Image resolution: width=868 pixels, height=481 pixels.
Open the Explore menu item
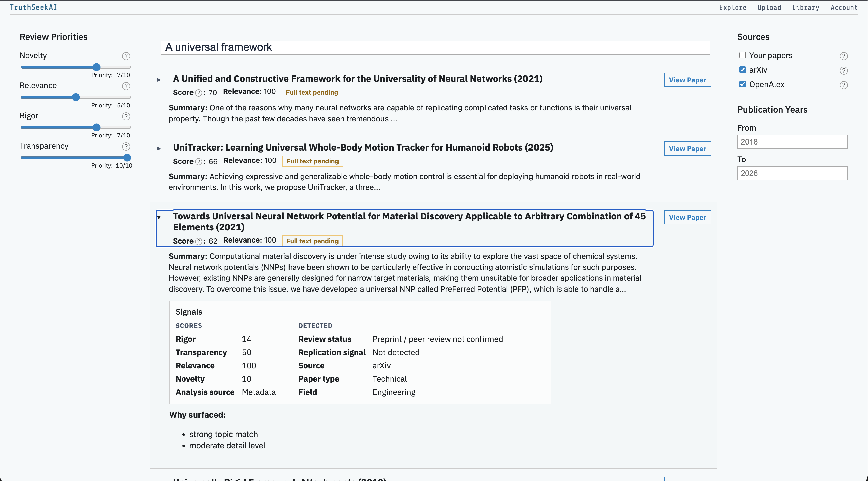[x=733, y=8]
